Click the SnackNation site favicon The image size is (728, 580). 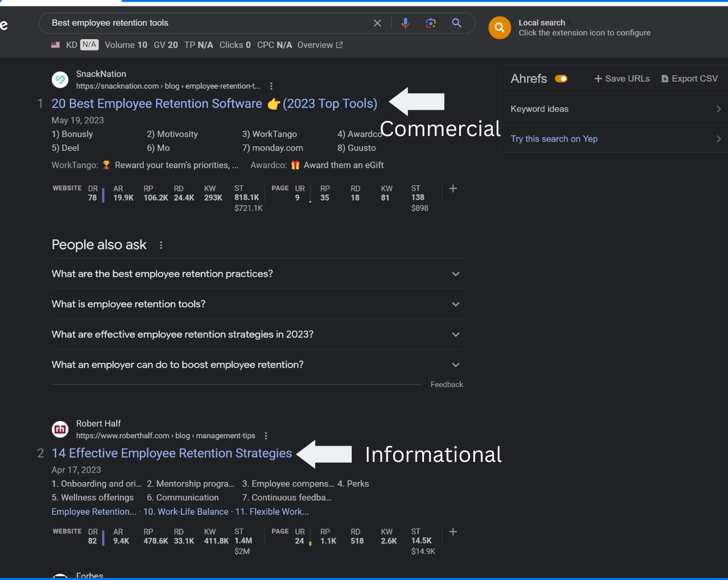(60, 79)
